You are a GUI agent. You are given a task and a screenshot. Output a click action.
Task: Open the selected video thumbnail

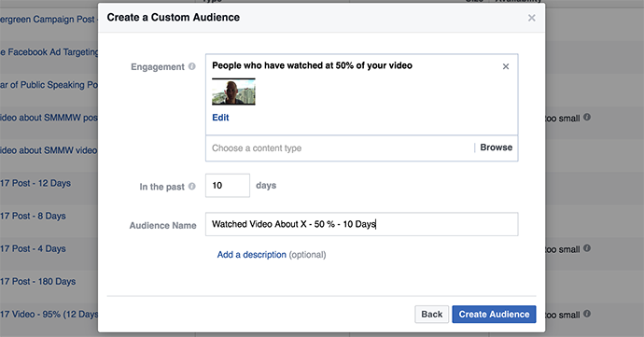(x=233, y=91)
